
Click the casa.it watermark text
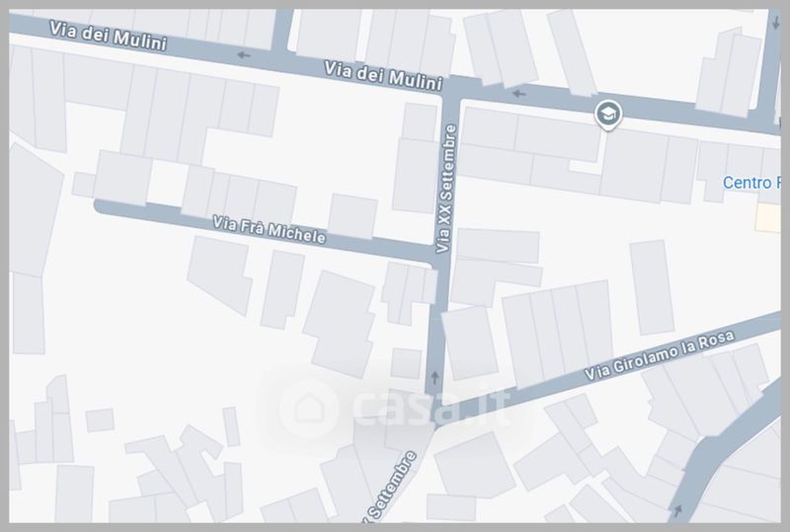point(432,407)
